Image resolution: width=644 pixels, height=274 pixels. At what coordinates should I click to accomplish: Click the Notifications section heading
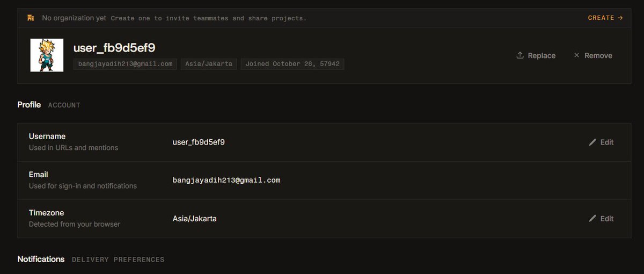(41, 259)
